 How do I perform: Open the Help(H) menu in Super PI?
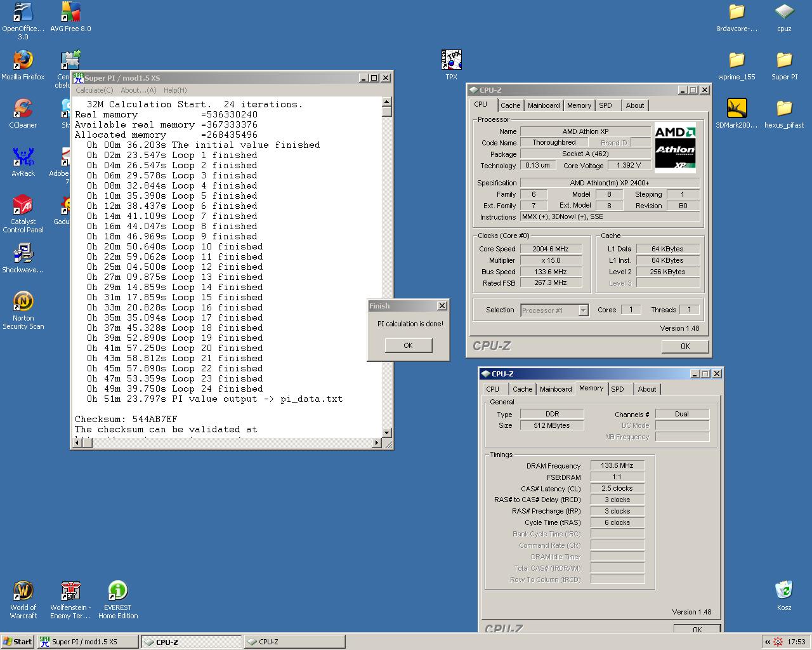click(x=175, y=90)
